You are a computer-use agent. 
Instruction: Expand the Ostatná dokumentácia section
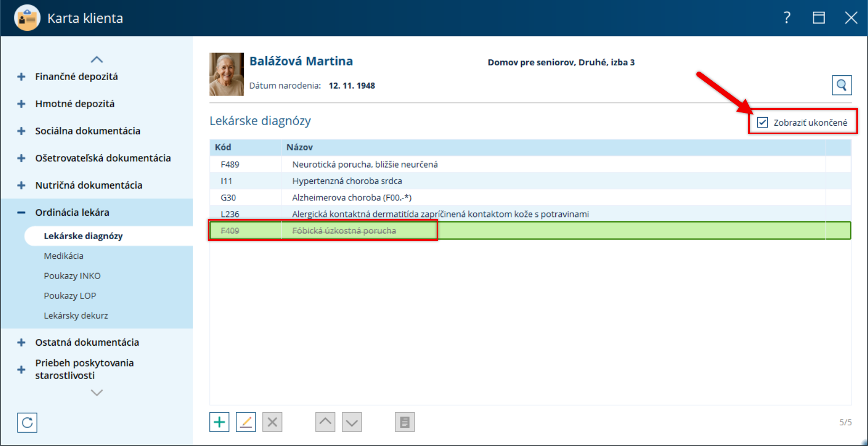pos(21,343)
